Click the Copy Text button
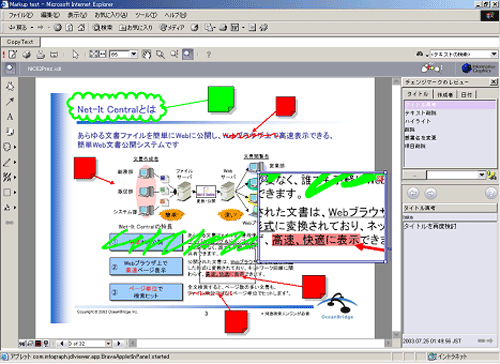 (20, 42)
